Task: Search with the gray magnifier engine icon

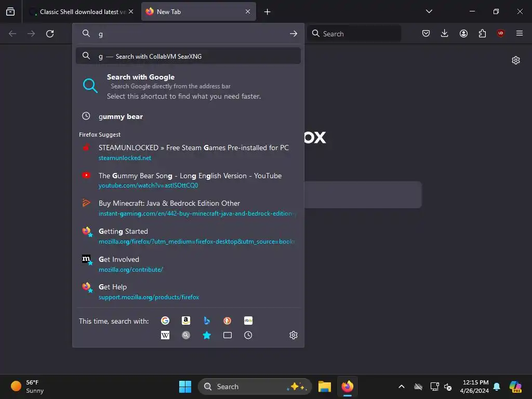Action: 186,335
